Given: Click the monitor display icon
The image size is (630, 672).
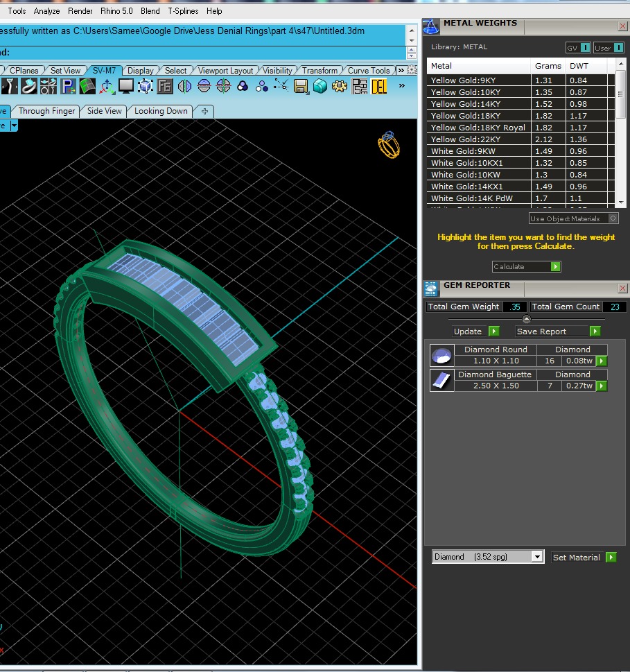Looking at the screenshot, I should [x=126, y=86].
